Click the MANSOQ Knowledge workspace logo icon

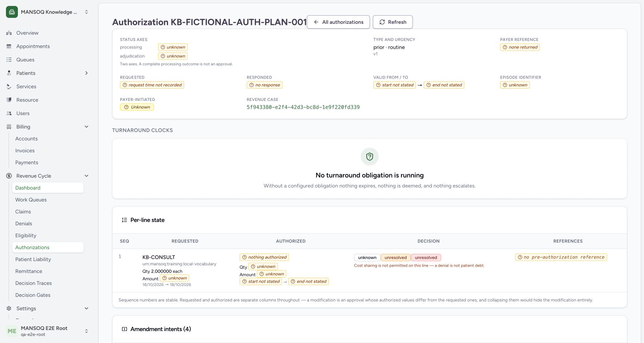click(12, 12)
